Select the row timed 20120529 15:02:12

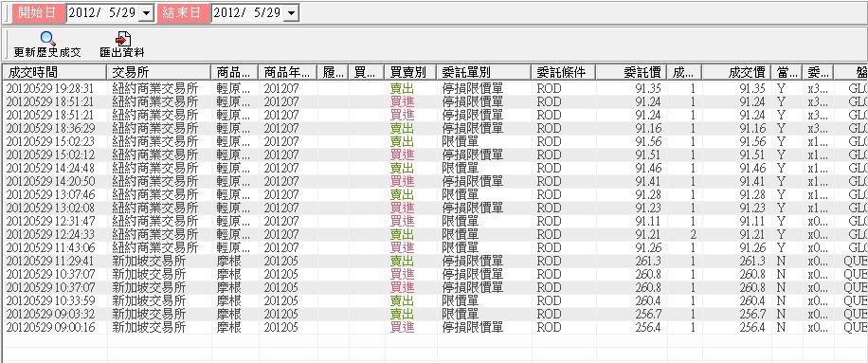pos(435,154)
